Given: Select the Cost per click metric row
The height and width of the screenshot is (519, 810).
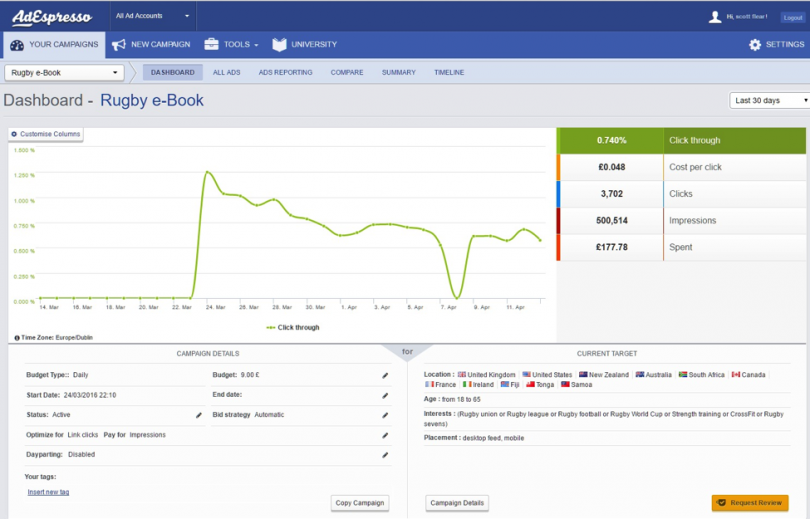Looking at the screenshot, I should point(681,167).
